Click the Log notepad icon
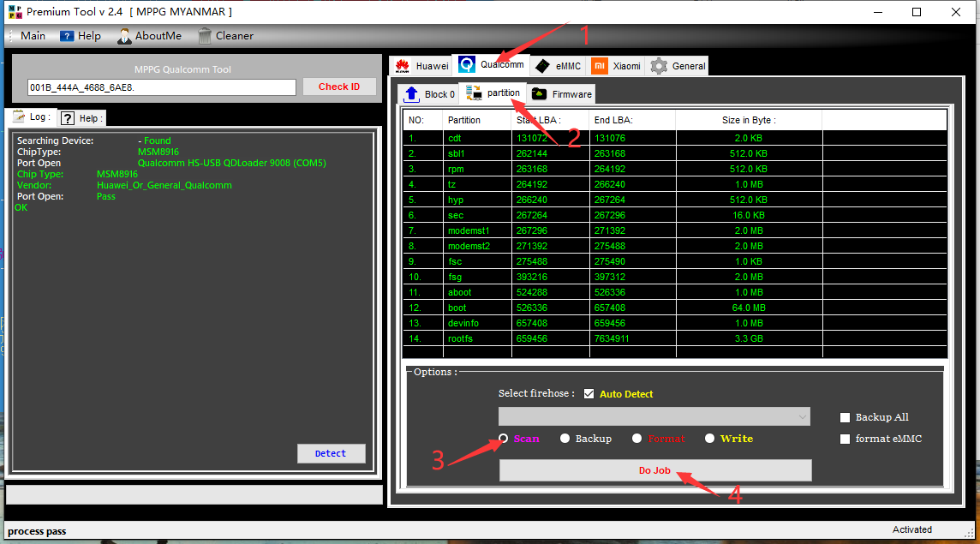 pyautogui.click(x=20, y=117)
